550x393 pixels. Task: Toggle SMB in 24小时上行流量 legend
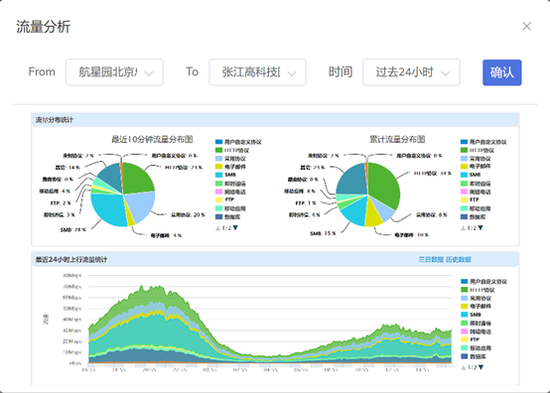coord(471,315)
